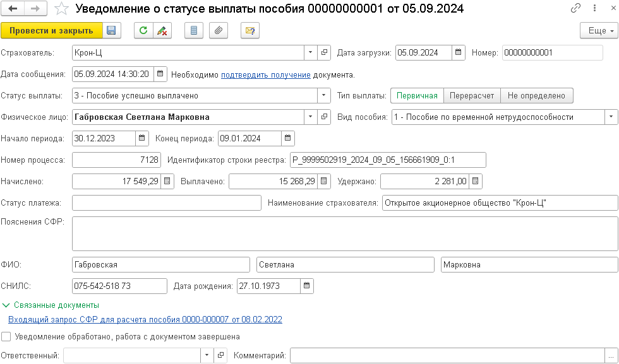Click the envelope with question mark icon
This screenshot has height=364, width=619.
[x=250, y=30]
